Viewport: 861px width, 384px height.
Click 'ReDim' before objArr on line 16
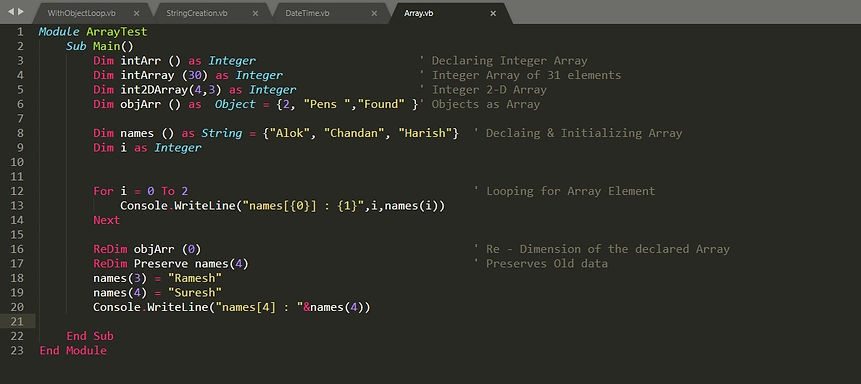click(110, 249)
